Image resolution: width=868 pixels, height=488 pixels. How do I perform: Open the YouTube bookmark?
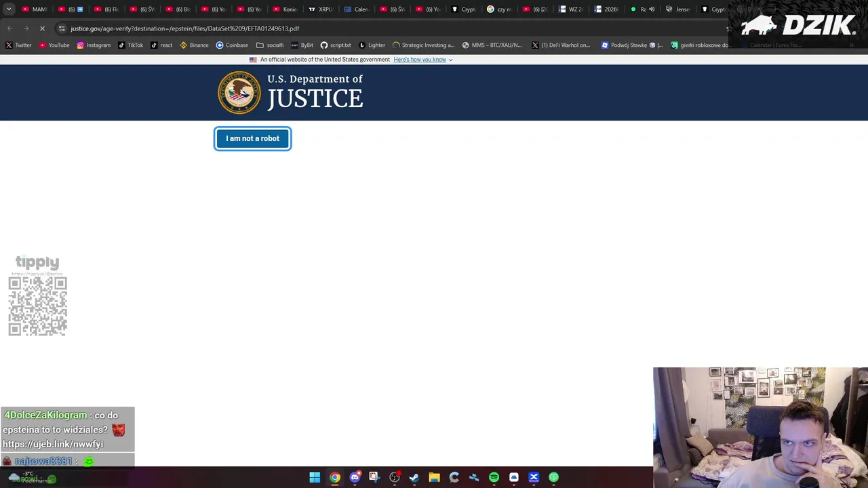(x=54, y=45)
